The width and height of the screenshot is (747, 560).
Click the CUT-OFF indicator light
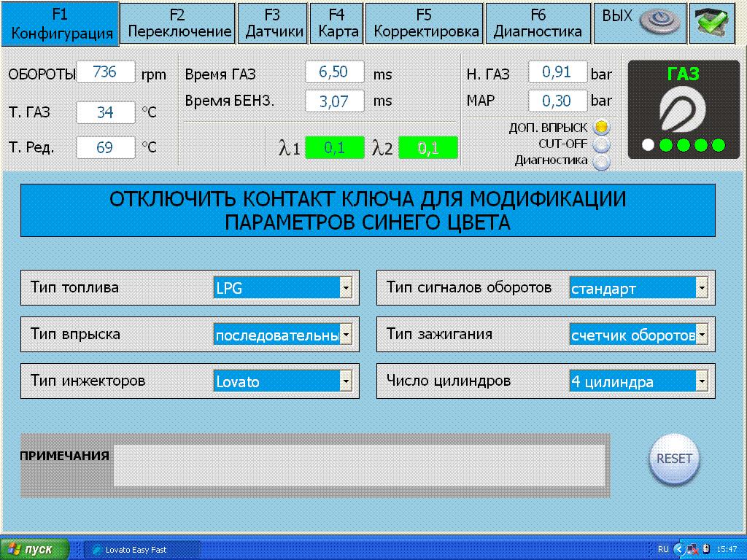602,144
